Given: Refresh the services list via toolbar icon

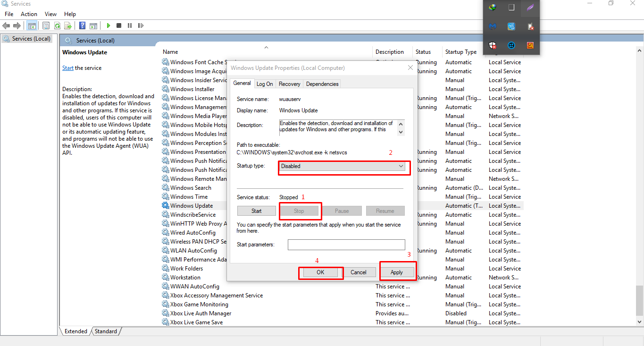Looking at the screenshot, I should point(57,25).
